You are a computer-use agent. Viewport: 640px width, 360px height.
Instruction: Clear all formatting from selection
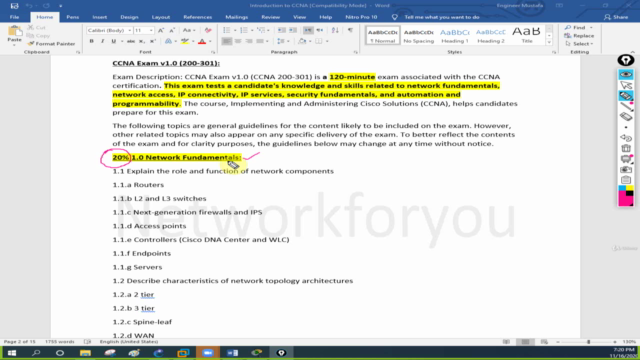pyautogui.click(x=208, y=30)
